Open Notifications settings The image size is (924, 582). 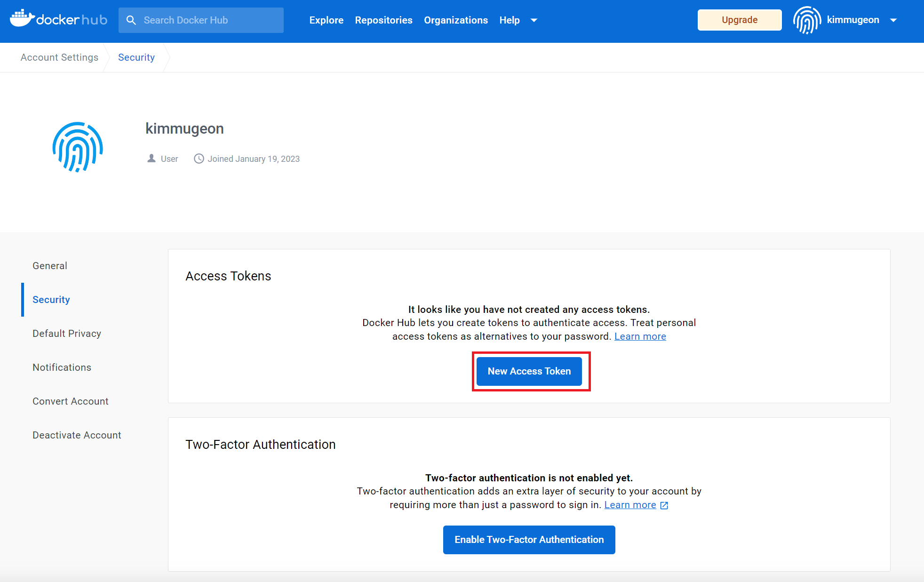point(62,367)
